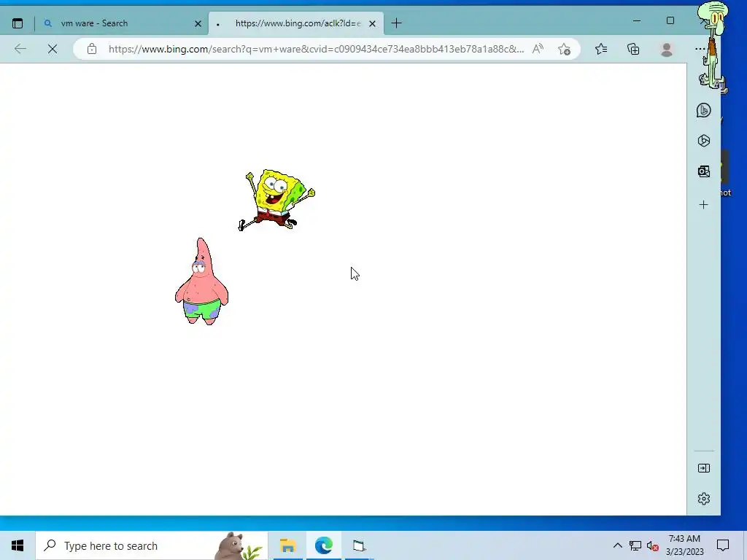This screenshot has width=747, height=560.
Task: Close the vm ware - Search tab
Action: tap(198, 23)
